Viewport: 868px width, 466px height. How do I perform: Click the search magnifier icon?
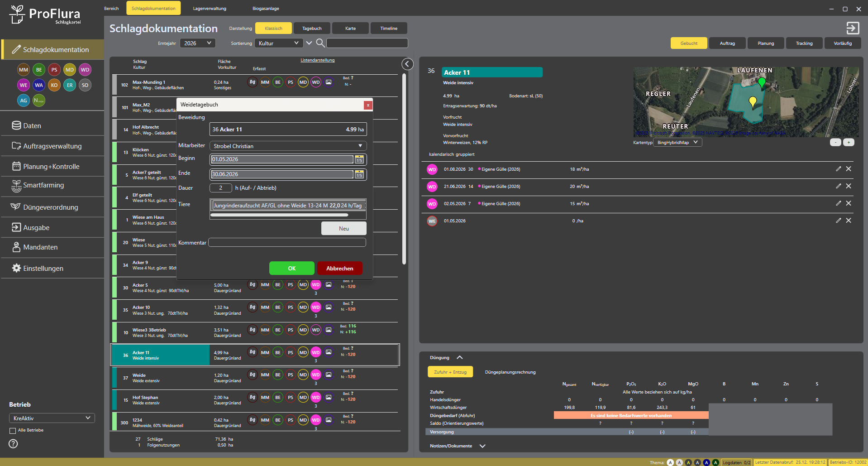(x=320, y=43)
